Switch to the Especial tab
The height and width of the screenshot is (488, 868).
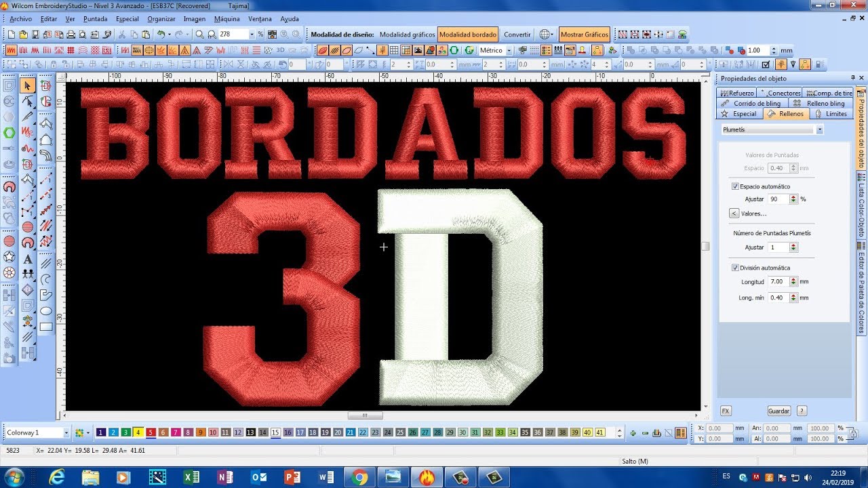coord(738,114)
